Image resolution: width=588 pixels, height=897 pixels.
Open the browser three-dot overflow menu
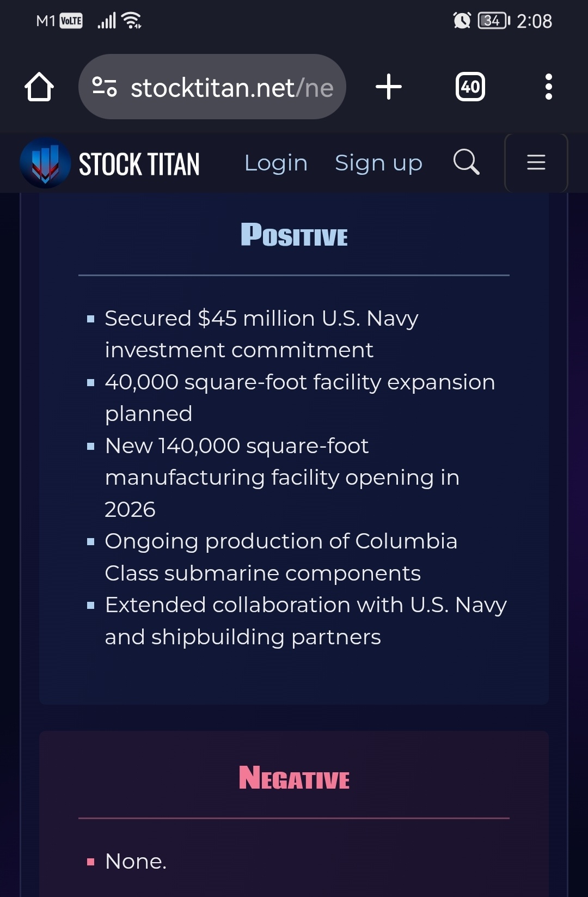[x=548, y=87]
